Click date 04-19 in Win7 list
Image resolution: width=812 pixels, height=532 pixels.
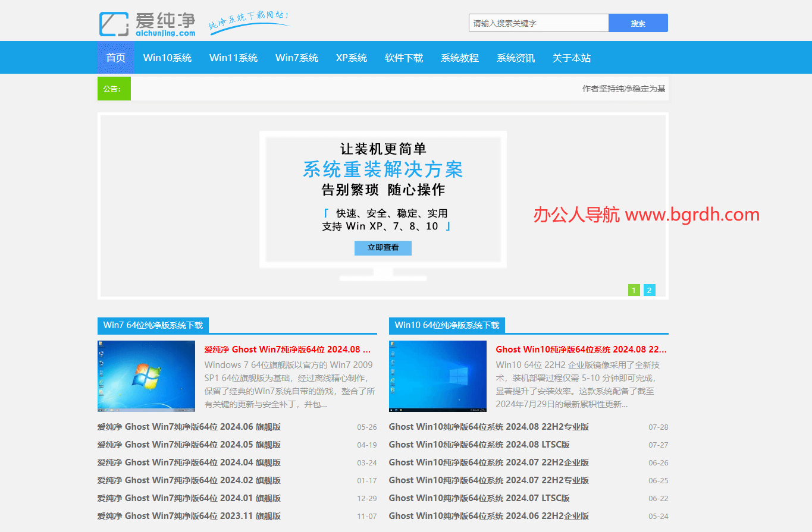[367, 445]
